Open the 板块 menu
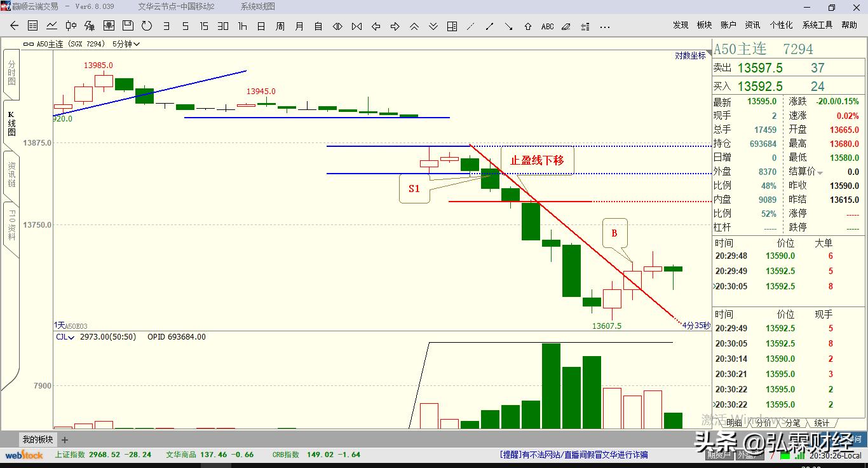Screen dimensions: 868x468 (x=704, y=25)
